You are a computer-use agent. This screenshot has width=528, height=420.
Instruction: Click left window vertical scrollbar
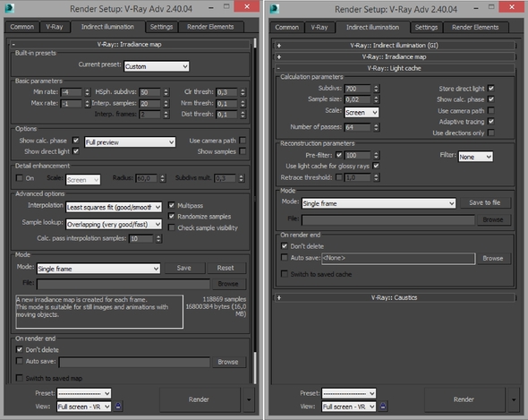pyautogui.click(x=255, y=210)
